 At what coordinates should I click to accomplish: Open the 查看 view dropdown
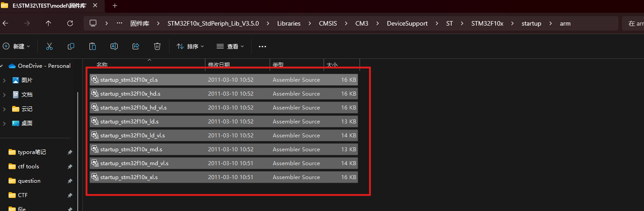(x=230, y=46)
